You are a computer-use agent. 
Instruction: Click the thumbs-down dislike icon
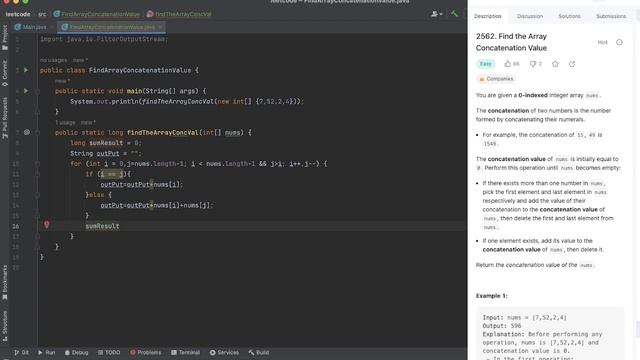[x=533, y=64]
